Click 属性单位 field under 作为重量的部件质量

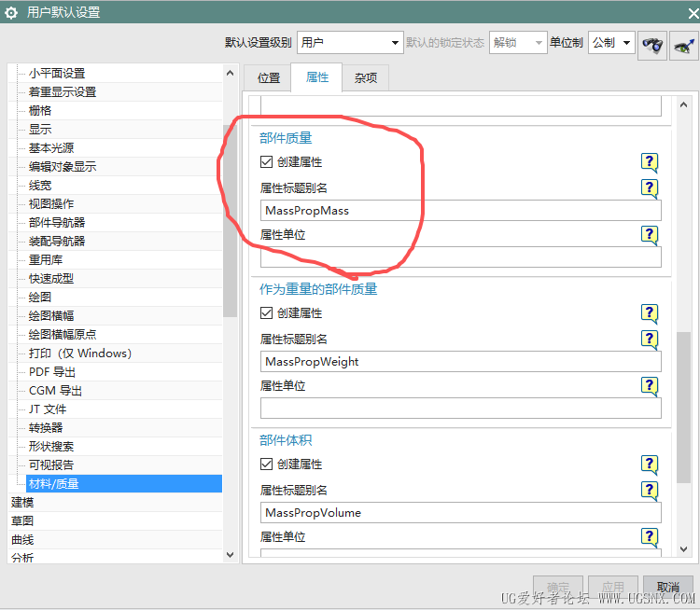coord(461,408)
